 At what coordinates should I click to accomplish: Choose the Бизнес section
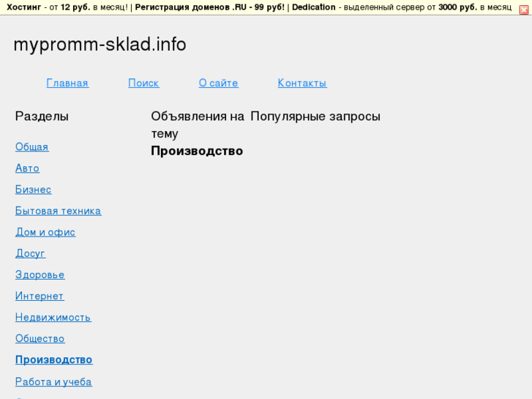[x=33, y=190]
